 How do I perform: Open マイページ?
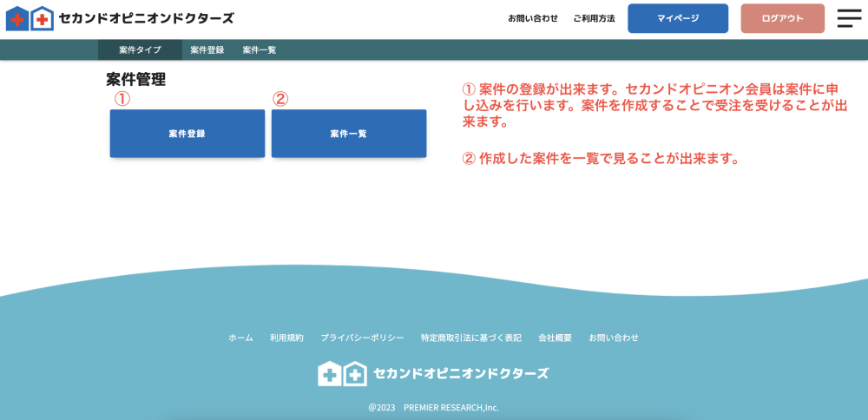[x=678, y=18]
